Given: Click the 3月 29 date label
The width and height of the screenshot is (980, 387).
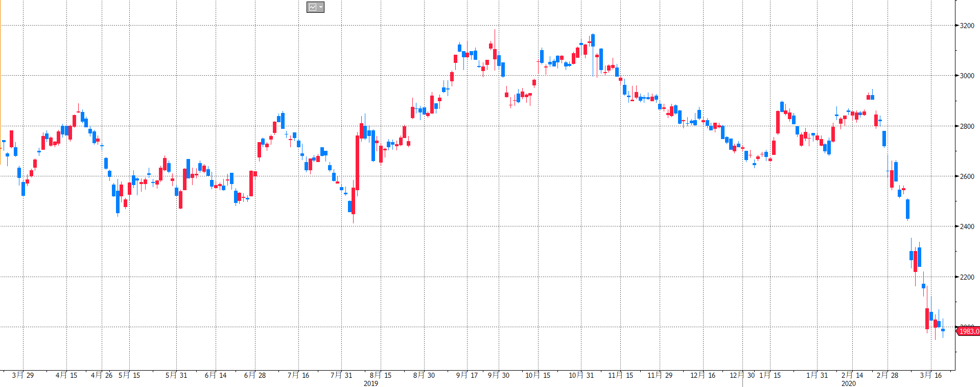Looking at the screenshot, I should tap(23, 375).
